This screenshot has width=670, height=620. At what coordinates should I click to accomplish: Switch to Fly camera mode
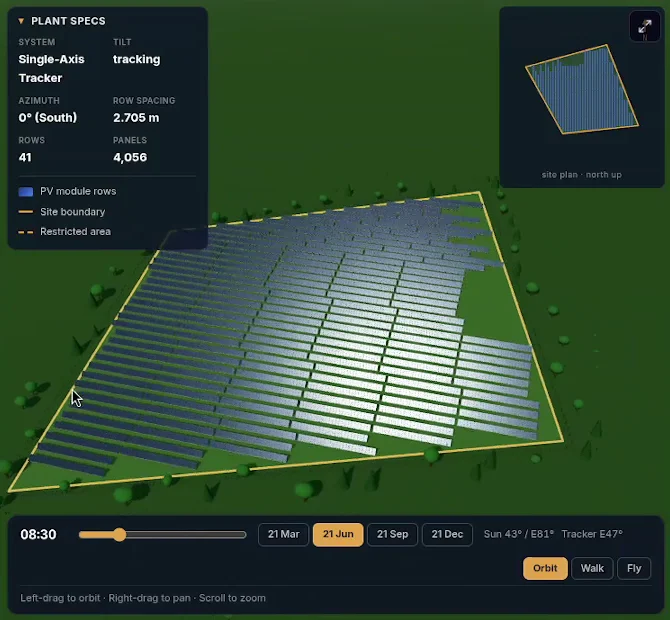point(634,568)
